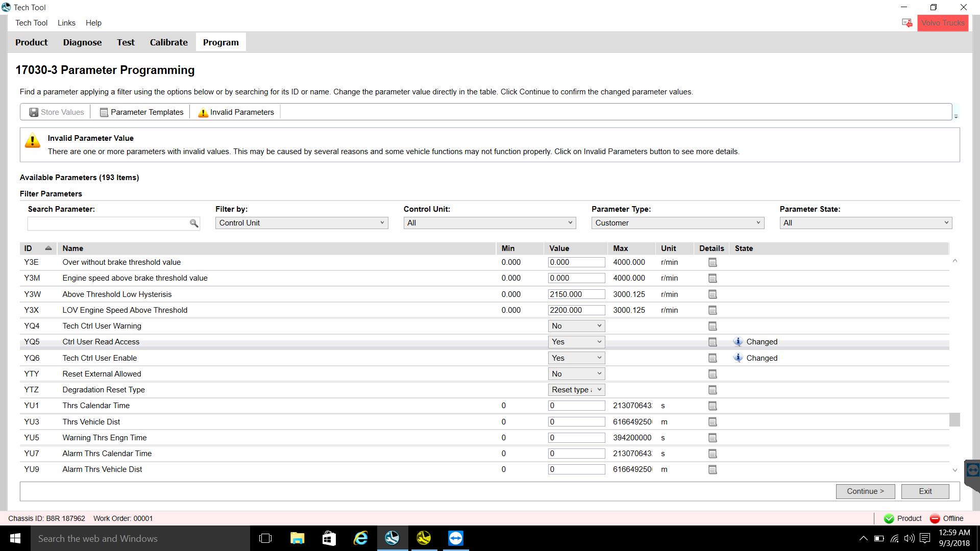Open Tech Ctrl User Warning value dropdown
The image size is (980, 551).
(x=576, y=326)
